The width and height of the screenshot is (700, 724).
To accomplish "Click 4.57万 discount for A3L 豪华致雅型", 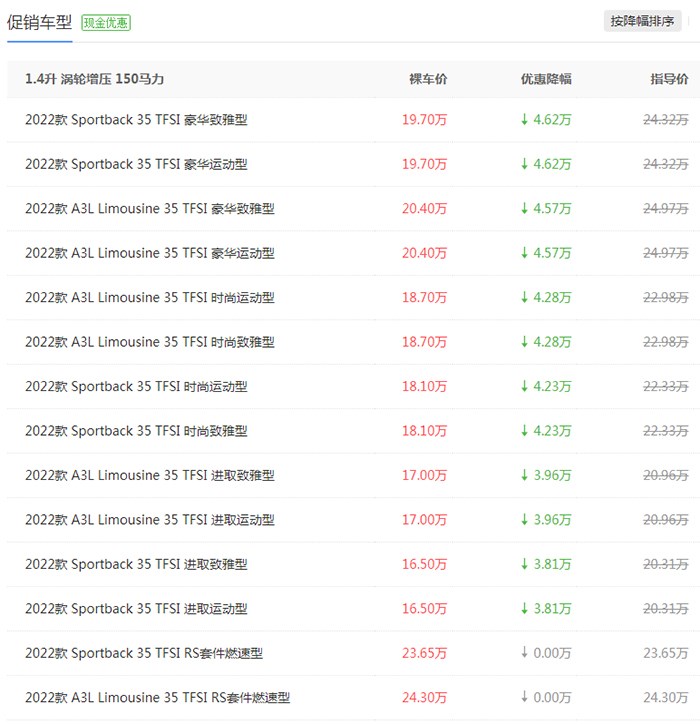I will [546, 209].
